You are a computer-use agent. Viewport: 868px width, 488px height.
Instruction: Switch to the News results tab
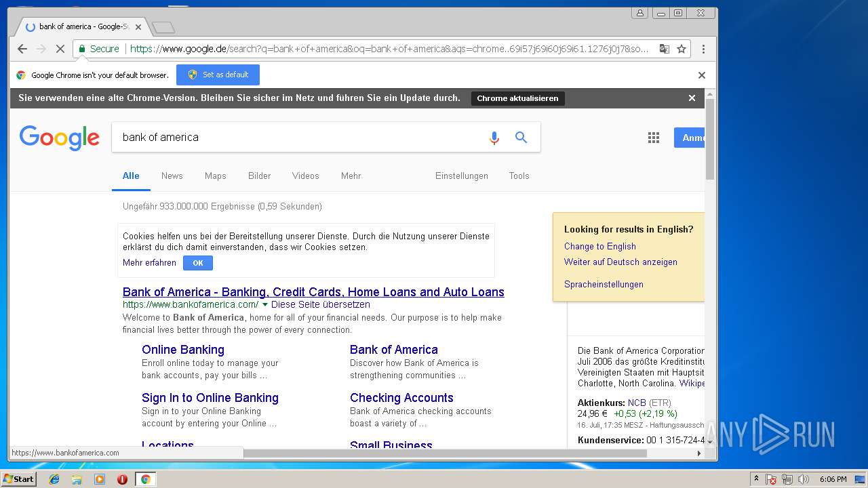coord(172,176)
